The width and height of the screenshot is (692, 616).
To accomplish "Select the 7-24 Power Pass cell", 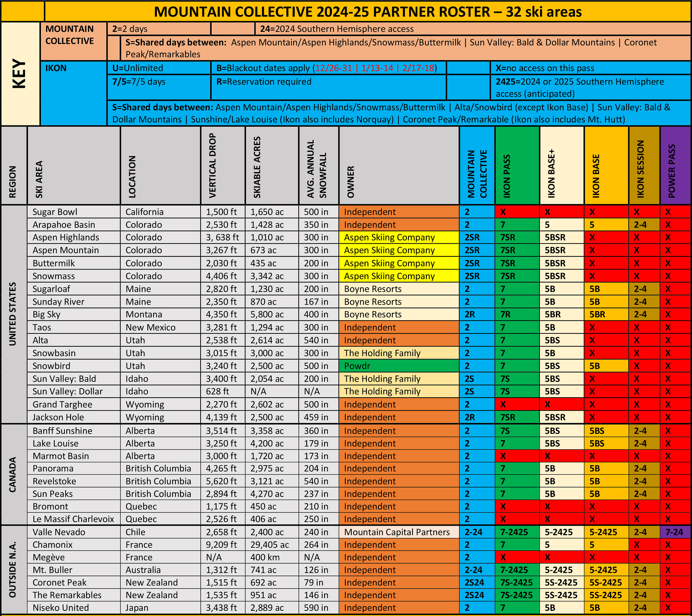I will point(675,532).
